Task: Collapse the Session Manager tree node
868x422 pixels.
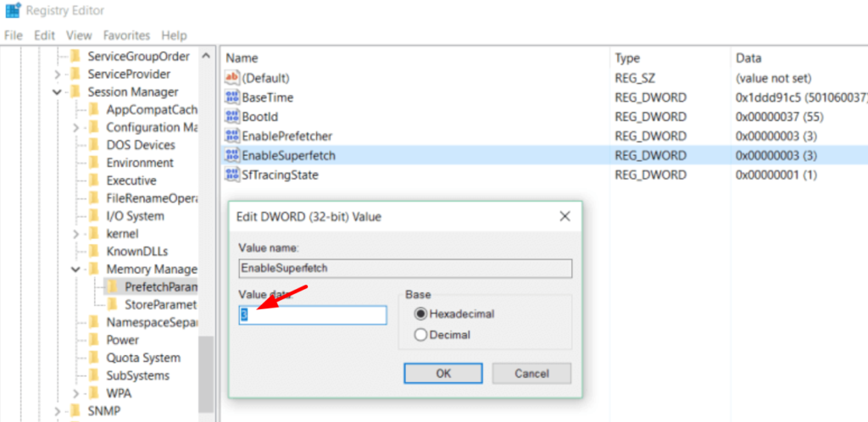Action: 58,92
